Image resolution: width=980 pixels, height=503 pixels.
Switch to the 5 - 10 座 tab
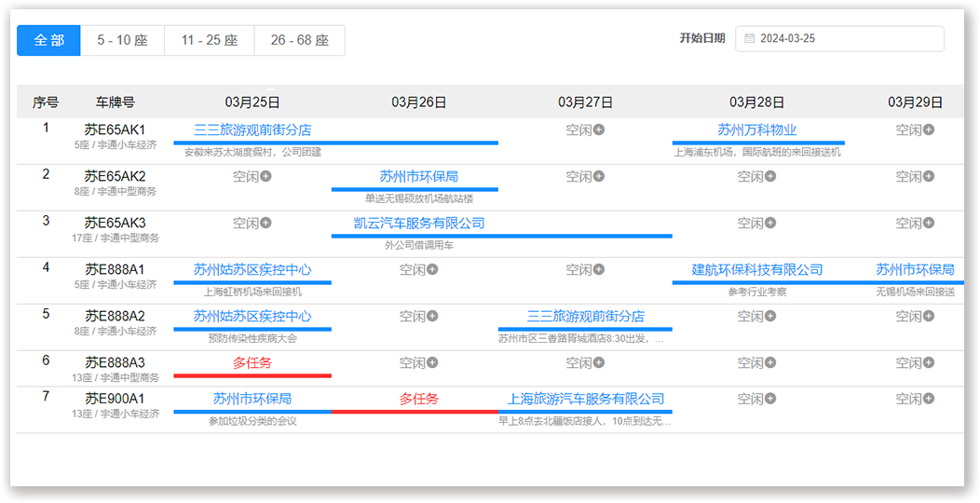[x=122, y=41]
